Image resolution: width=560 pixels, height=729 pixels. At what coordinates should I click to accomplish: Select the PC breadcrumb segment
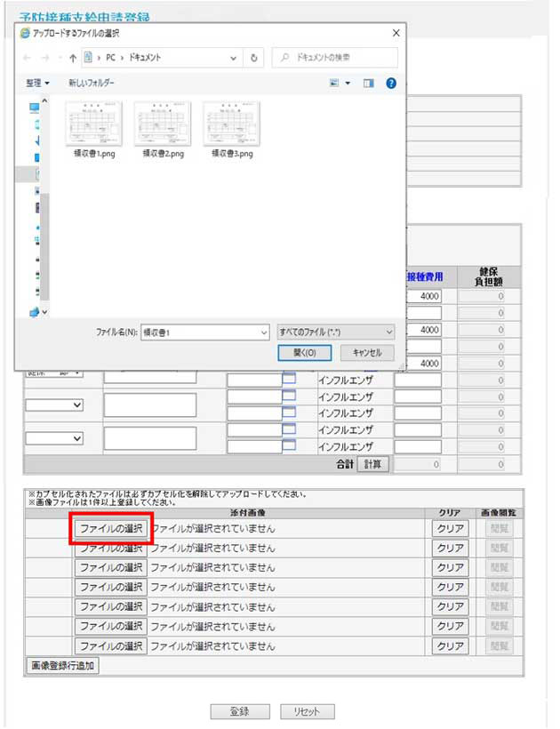pyautogui.click(x=110, y=58)
